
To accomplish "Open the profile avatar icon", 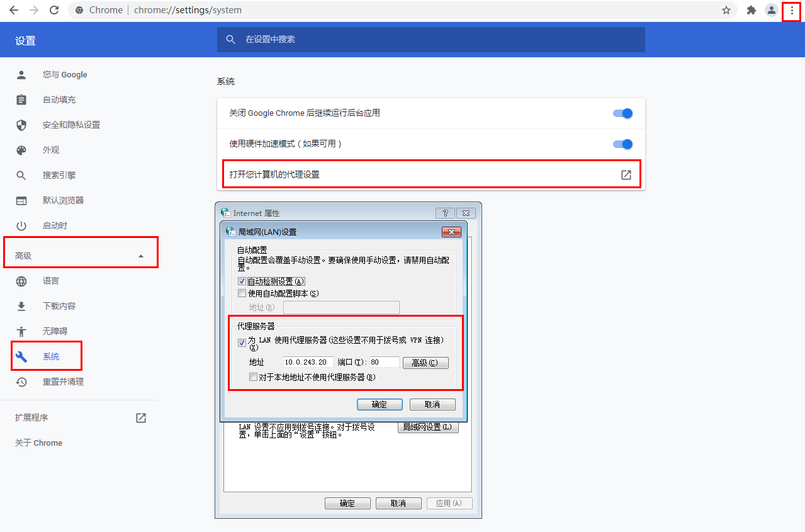I will [771, 10].
